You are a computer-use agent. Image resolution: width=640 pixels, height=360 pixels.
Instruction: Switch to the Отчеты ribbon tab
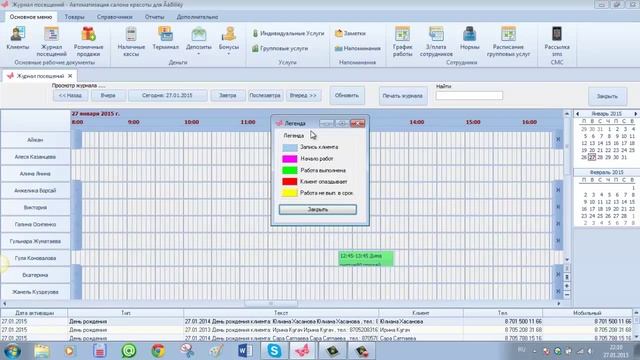[155, 17]
